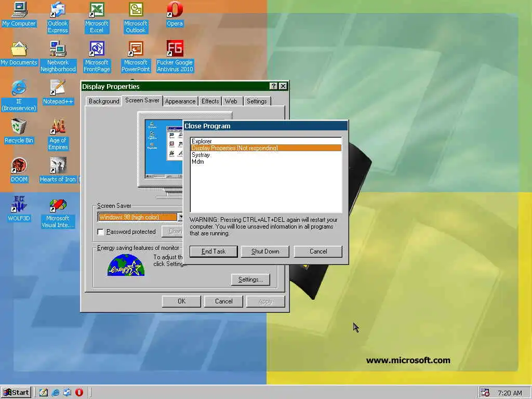Switch to the Appearance tab

pos(180,101)
